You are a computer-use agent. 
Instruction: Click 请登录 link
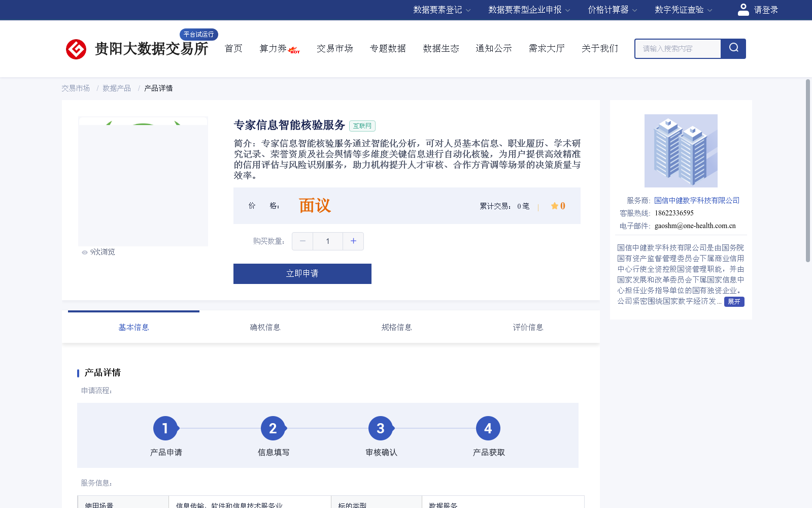tap(766, 10)
